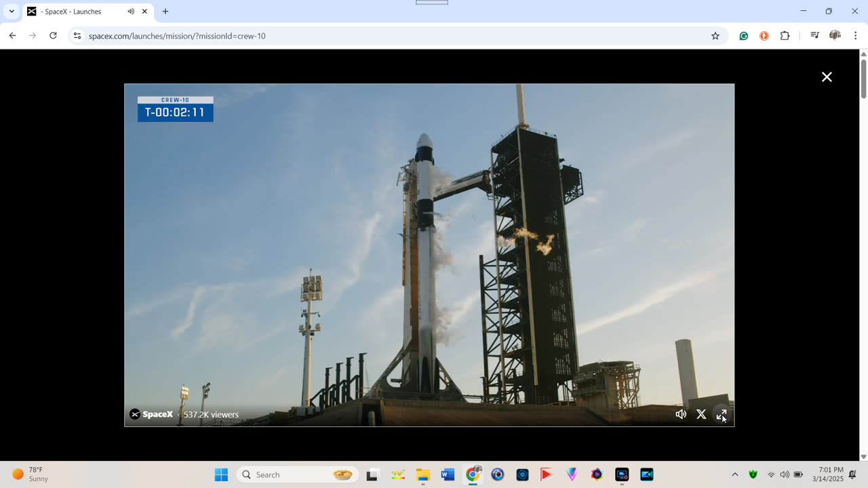Check the battery status icon
The width and height of the screenshot is (868, 488).
pyautogui.click(x=798, y=474)
